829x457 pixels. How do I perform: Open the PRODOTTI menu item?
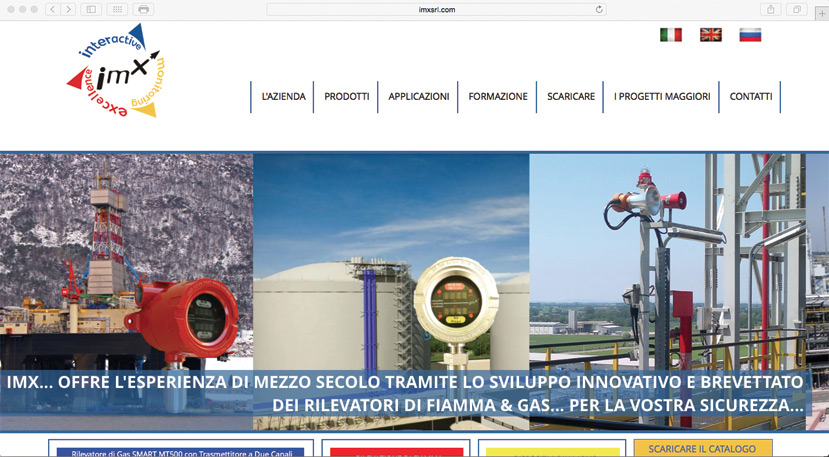347,97
